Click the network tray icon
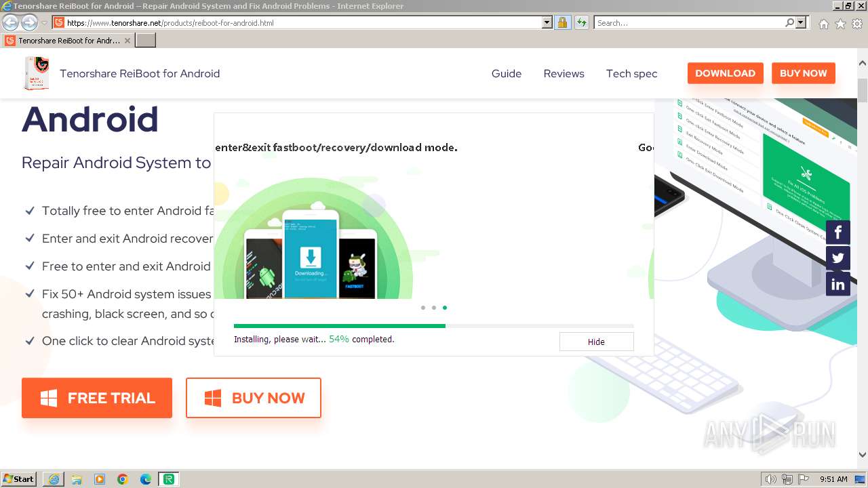The image size is (868, 488). [x=787, y=479]
